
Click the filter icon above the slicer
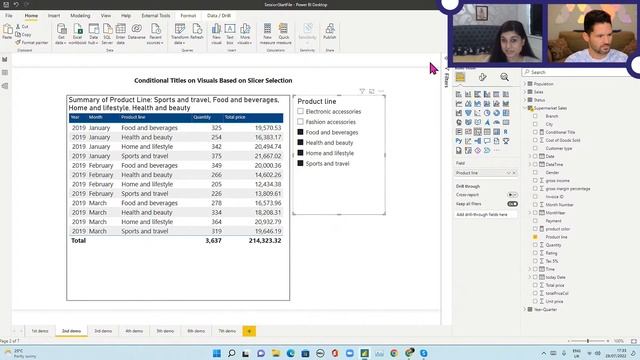(x=362, y=91)
